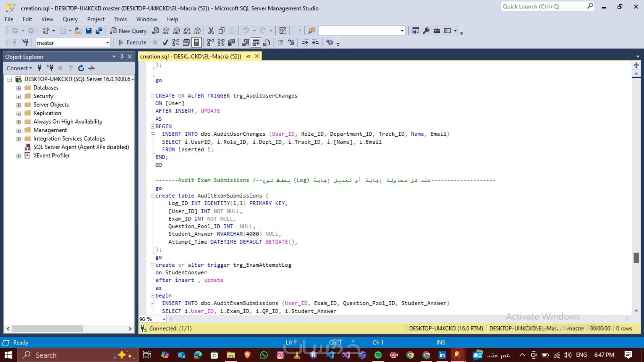Select the XEvent Profiler node
The height and width of the screenshot is (362, 644).
52,156
